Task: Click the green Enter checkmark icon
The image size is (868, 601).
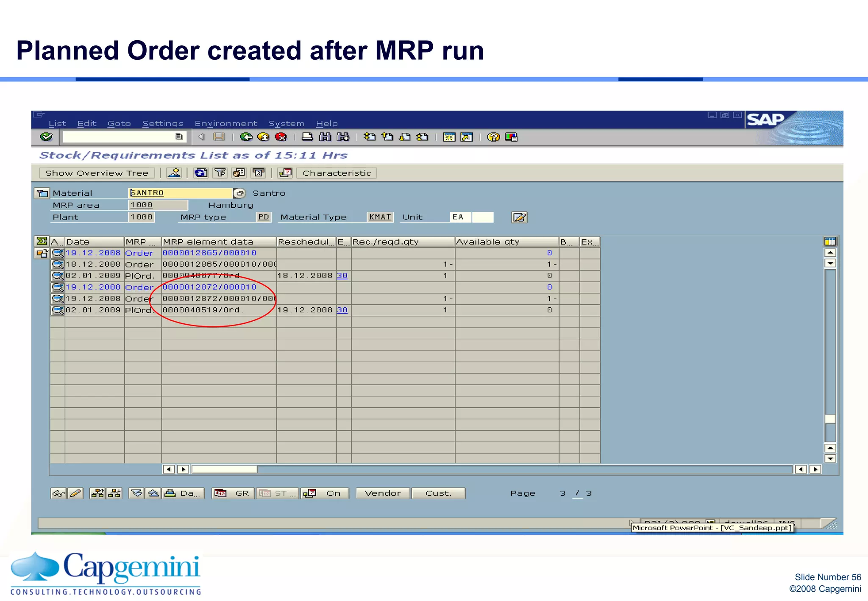Action: pyautogui.click(x=46, y=137)
